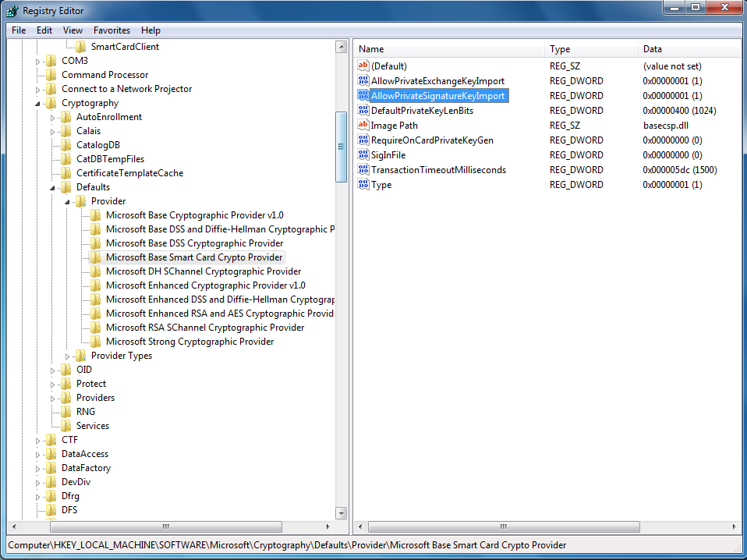The width and height of the screenshot is (747, 560).
Task: Select Microsoft Base Cryptographic Provider v1.0 key
Action: click(194, 215)
